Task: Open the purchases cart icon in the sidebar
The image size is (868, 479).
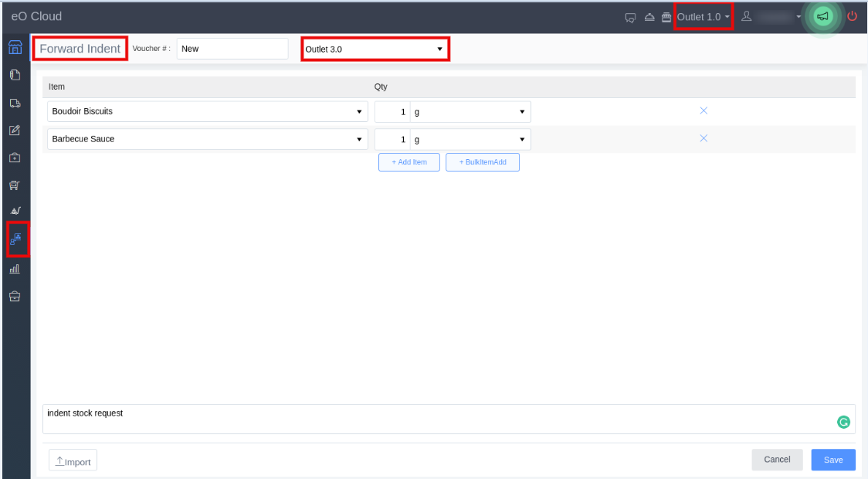Action: coord(14,185)
